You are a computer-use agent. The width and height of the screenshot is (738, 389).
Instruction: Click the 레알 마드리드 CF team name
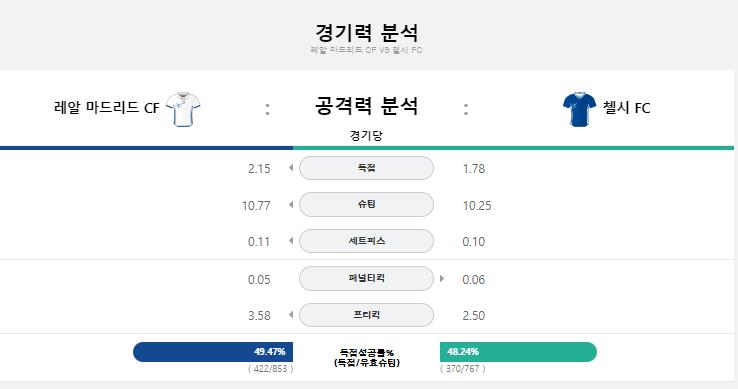click(x=107, y=108)
